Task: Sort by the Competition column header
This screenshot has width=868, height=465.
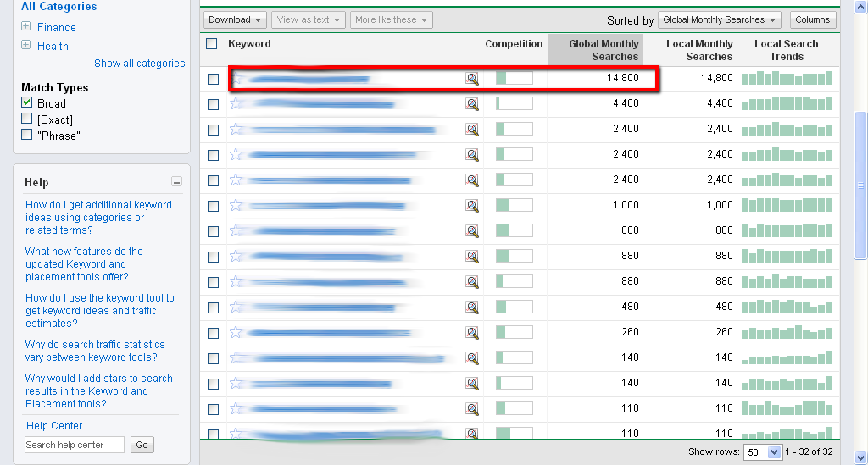Action: tap(514, 44)
